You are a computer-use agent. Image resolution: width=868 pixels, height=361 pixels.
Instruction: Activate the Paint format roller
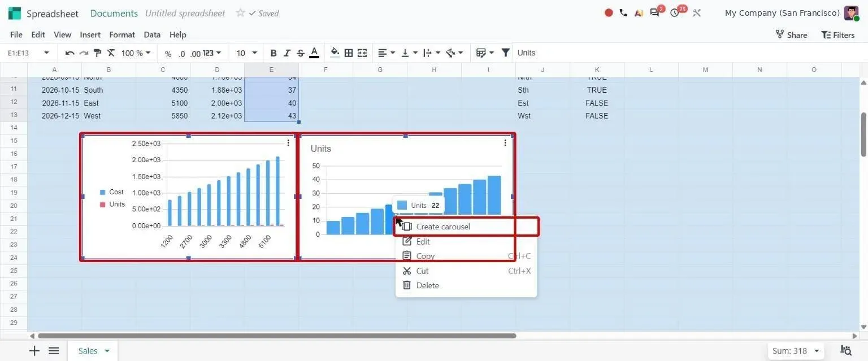tap(97, 53)
